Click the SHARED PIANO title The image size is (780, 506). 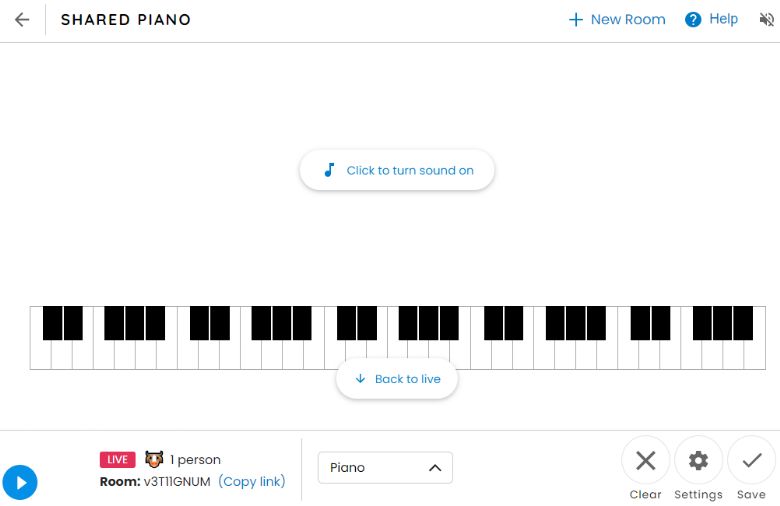pos(126,19)
